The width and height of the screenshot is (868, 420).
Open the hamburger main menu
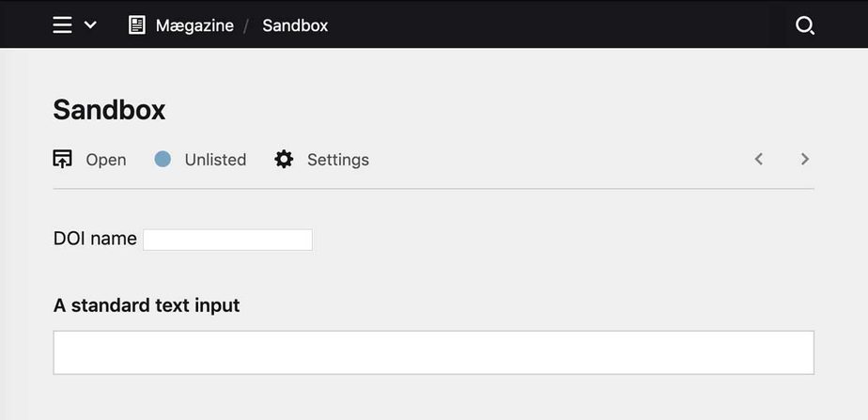point(62,25)
